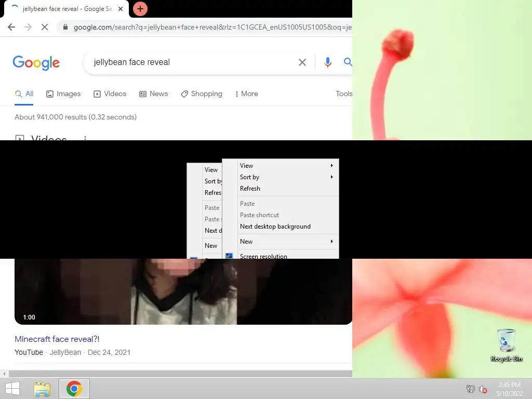Click the muted volume tray icon
Viewport: 532px width, 399px height.
point(483,389)
